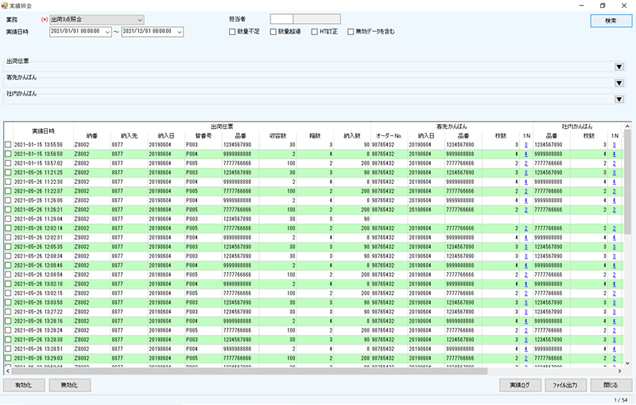The height and width of the screenshot is (405, 636).
Task: Select the checkbox of the first table row
Action: tap(8, 144)
